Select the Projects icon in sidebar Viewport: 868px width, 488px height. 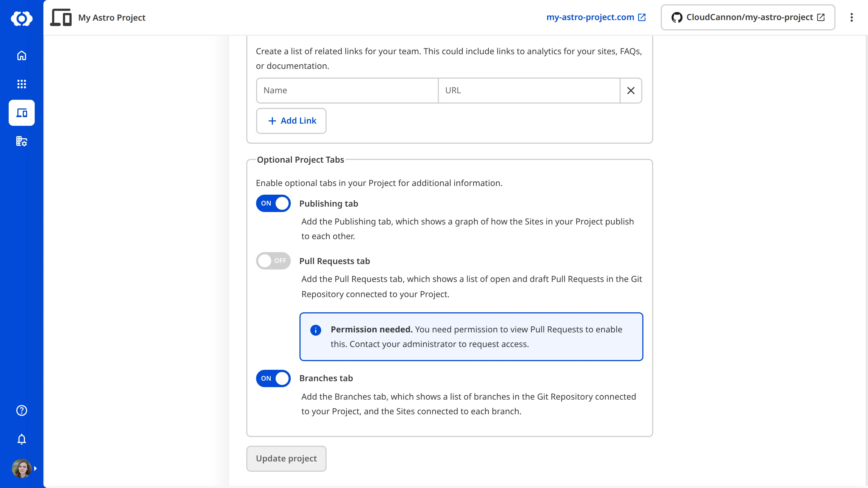point(22,113)
